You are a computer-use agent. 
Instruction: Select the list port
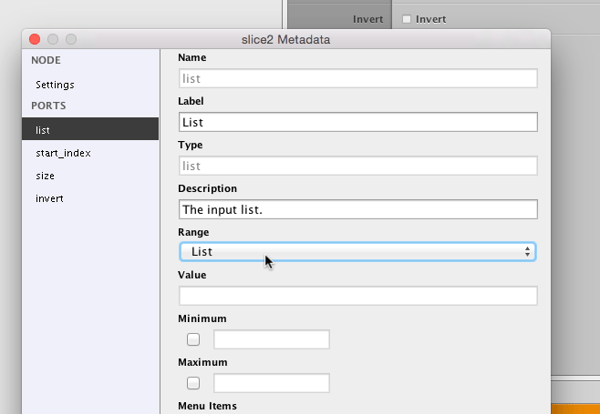coord(90,129)
